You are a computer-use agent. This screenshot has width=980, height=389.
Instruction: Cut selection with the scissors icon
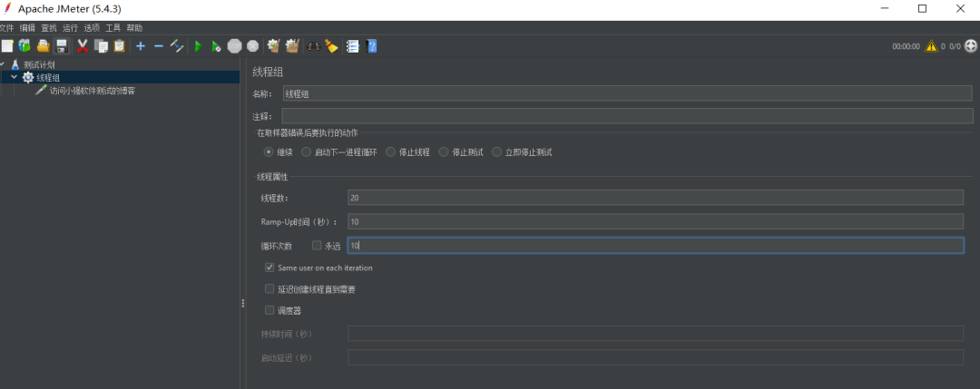coord(83,45)
